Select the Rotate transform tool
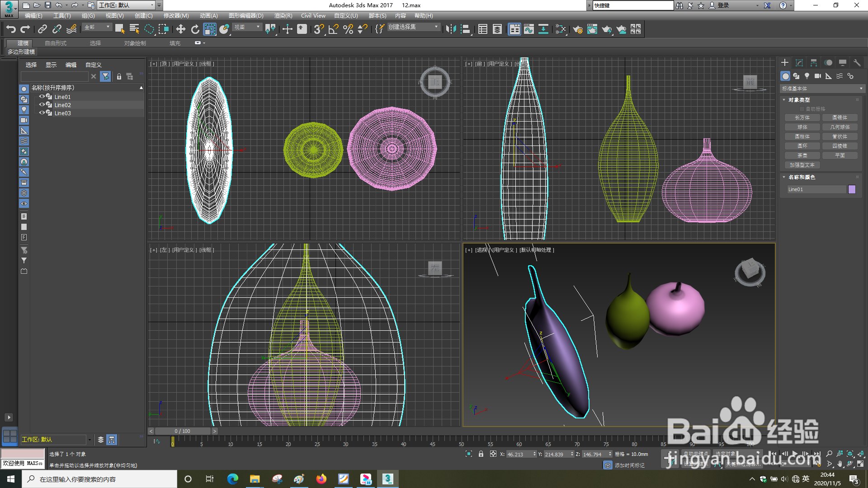 click(195, 29)
